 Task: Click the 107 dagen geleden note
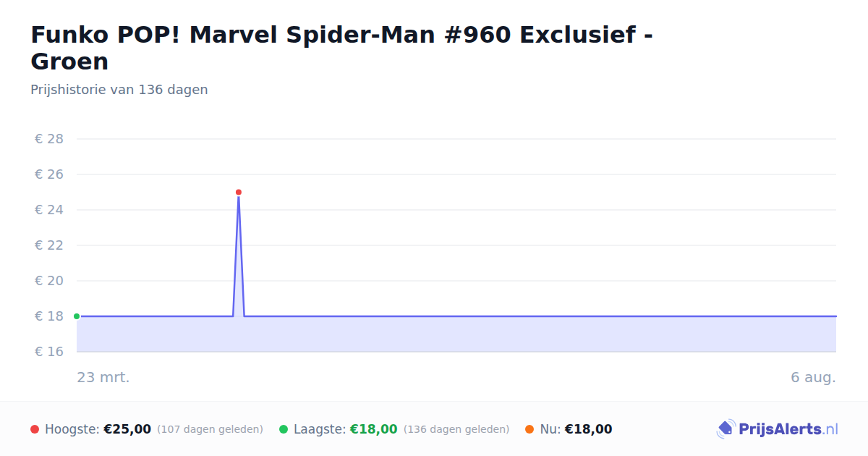pos(210,429)
